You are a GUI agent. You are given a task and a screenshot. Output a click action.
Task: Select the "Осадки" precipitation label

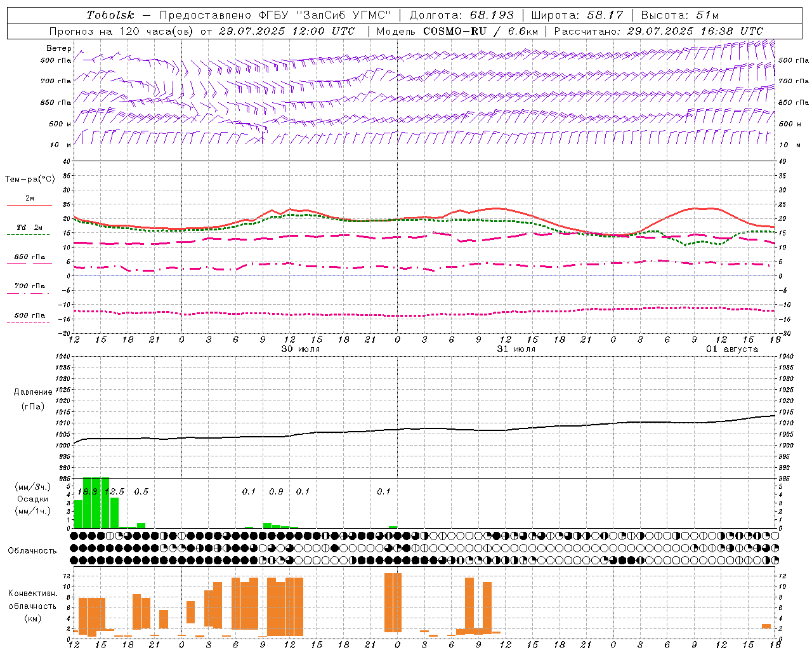[x=33, y=499]
